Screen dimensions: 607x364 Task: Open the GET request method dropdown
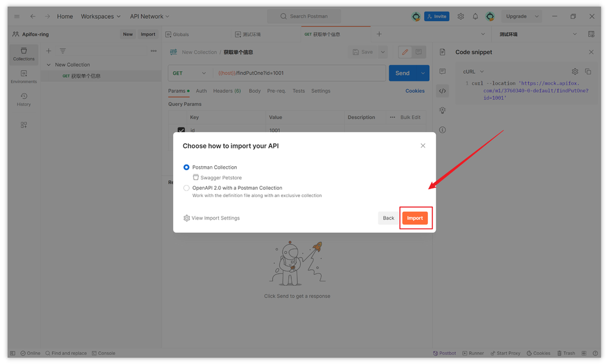point(188,72)
